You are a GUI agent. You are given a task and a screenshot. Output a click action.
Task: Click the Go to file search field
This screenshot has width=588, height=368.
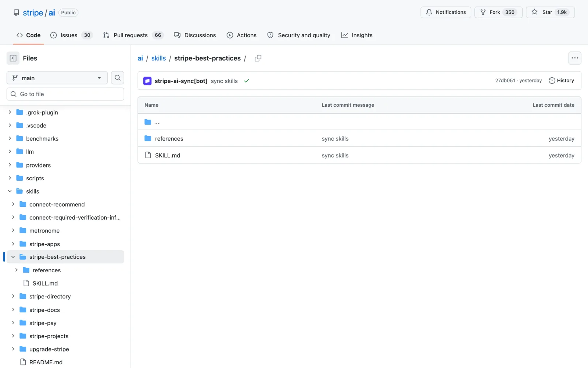point(65,94)
